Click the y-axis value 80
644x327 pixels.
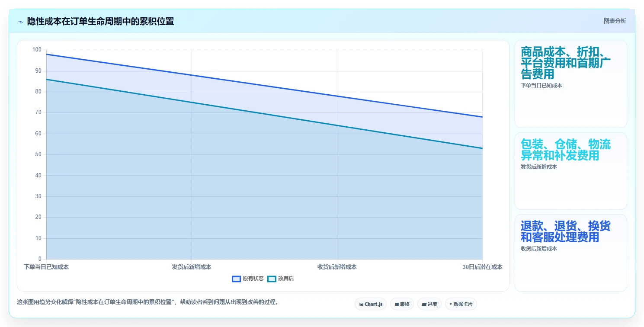(38, 92)
